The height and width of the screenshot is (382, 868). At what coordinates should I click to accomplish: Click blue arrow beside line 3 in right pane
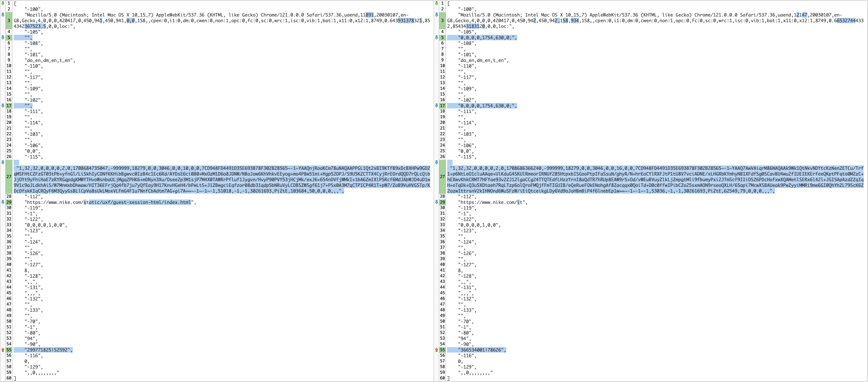[436, 15]
